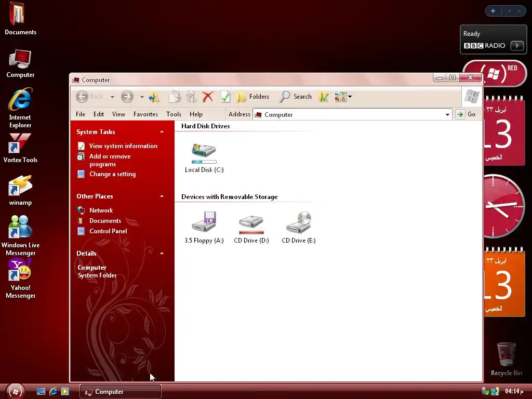Image resolution: width=532 pixels, height=399 pixels.
Task: Click the Windows Live Messenger desktop icon
Action: point(20,235)
